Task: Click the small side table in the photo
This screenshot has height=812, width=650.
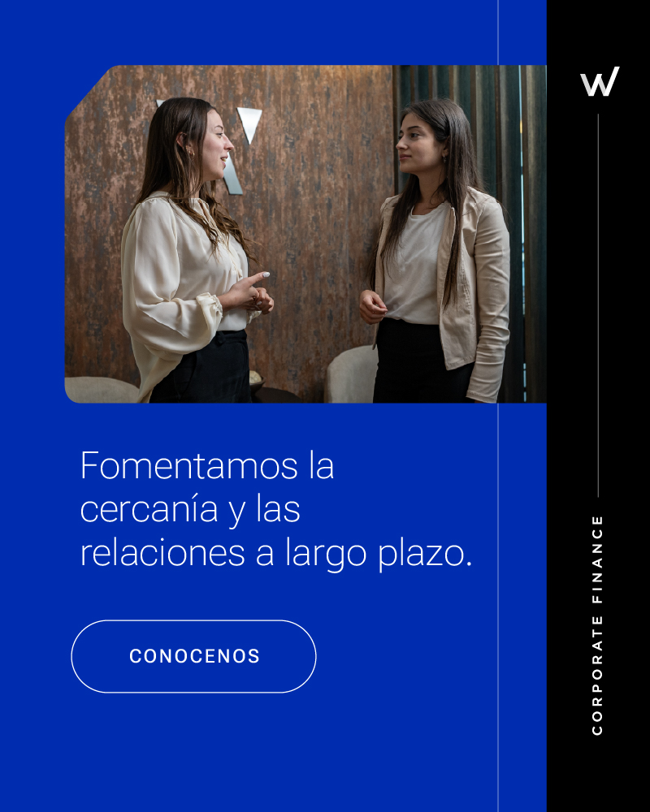Action: 275,395
